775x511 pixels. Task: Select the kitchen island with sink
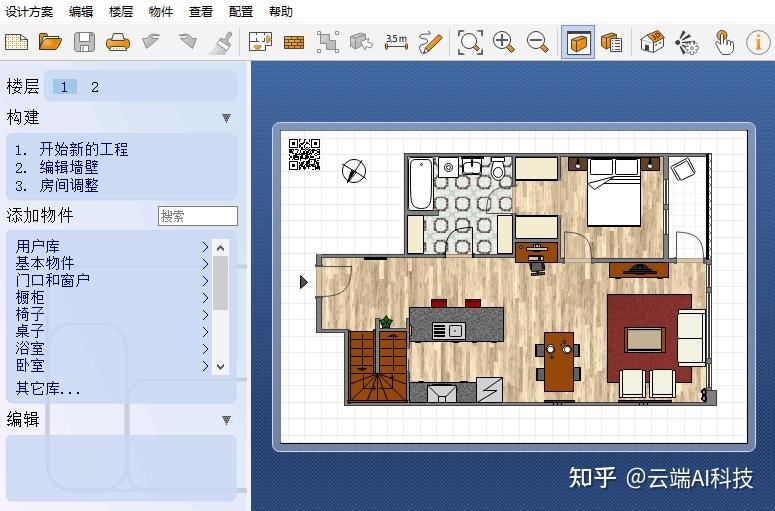[457, 324]
